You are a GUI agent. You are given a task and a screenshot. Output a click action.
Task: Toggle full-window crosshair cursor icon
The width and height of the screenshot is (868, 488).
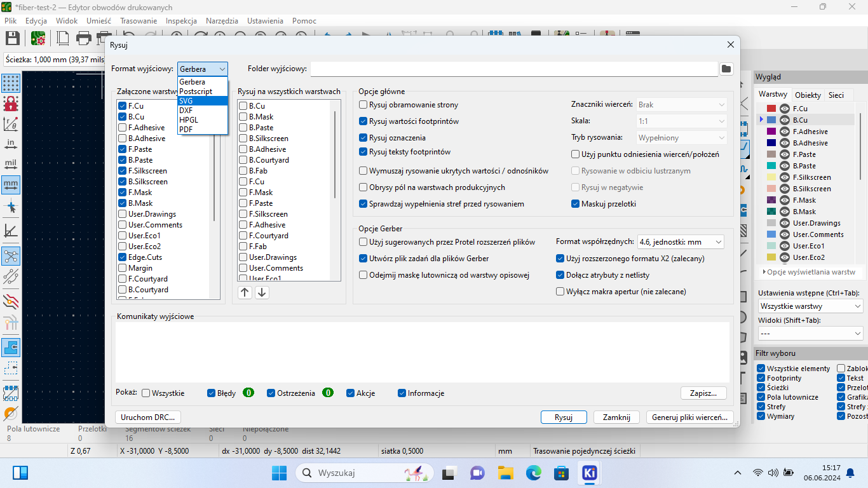click(x=11, y=207)
